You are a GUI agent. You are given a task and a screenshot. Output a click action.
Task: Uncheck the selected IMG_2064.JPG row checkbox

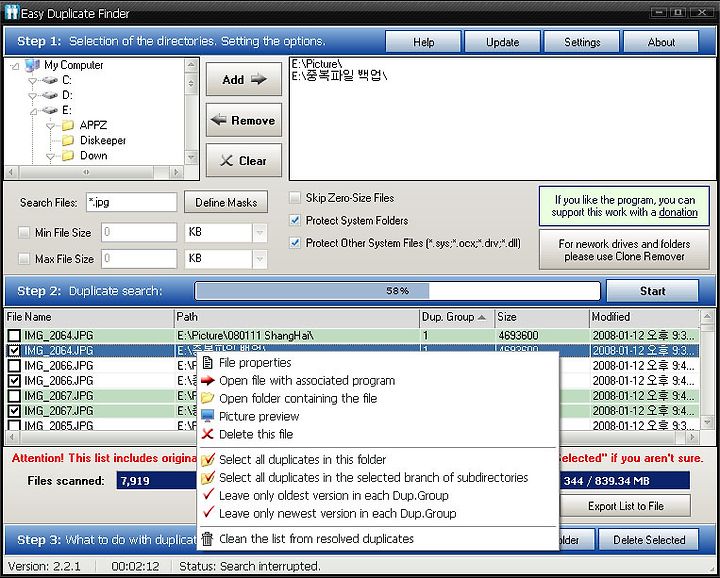[14, 351]
